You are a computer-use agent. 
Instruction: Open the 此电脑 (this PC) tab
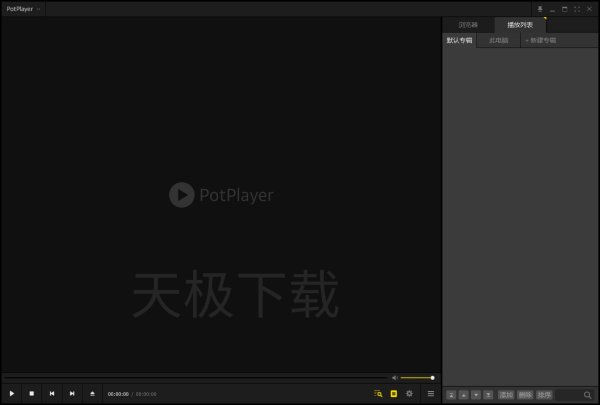tap(498, 40)
